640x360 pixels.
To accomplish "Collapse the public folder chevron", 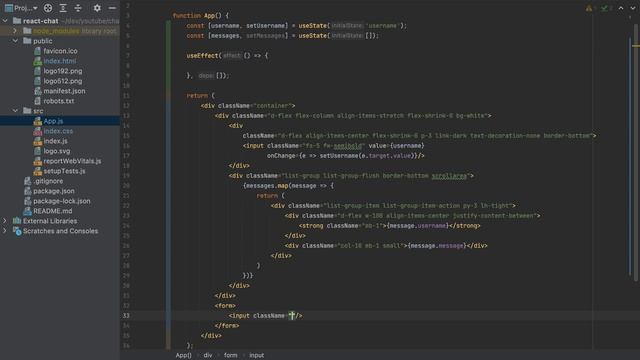I will click(15, 41).
